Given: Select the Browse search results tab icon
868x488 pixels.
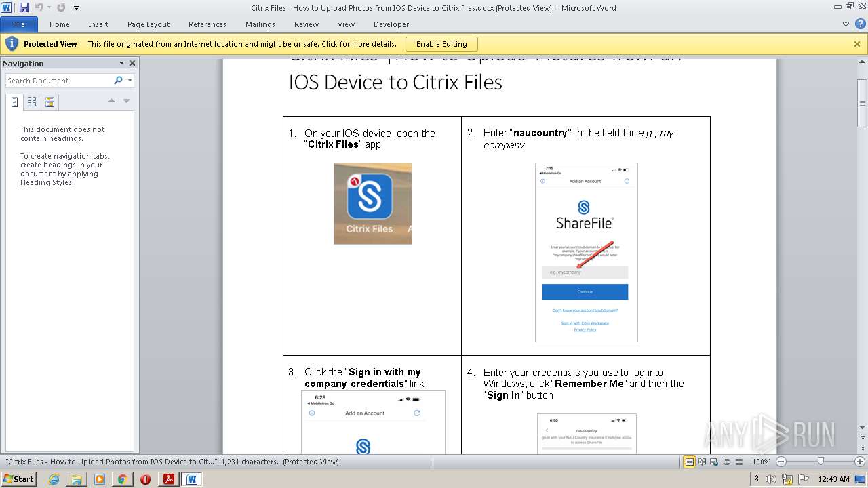Looking at the screenshot, I should click(50, 102).
